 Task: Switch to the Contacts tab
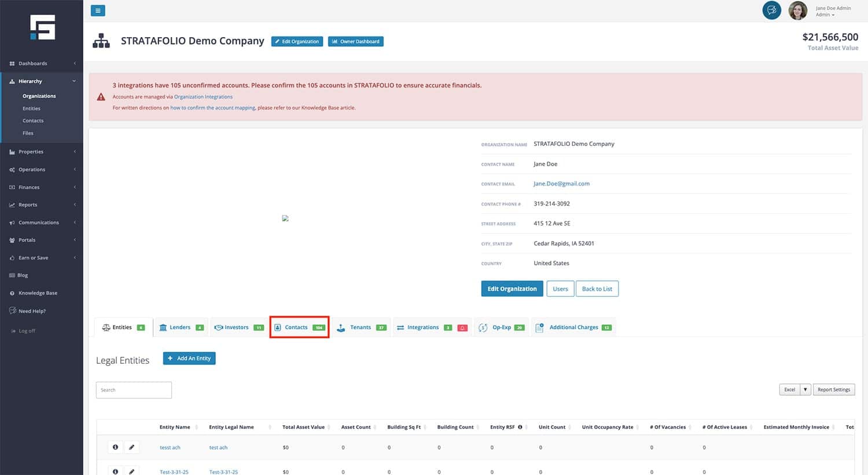coord(299,327)
